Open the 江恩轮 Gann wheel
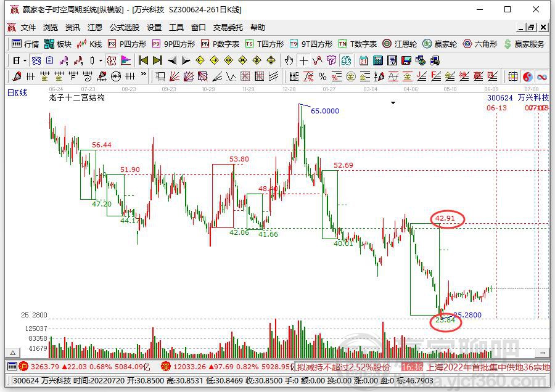 (400, 44)
